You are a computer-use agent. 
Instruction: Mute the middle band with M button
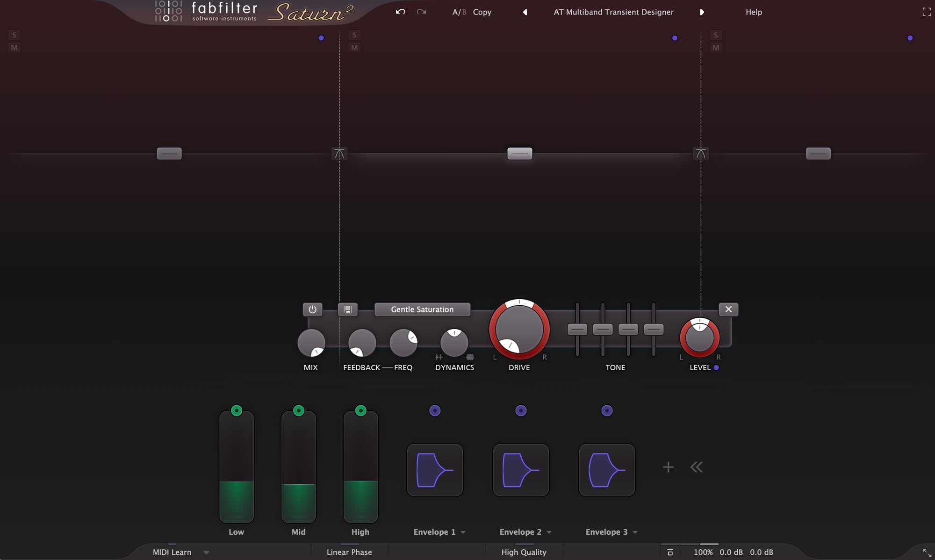click(x=354, y=48)
